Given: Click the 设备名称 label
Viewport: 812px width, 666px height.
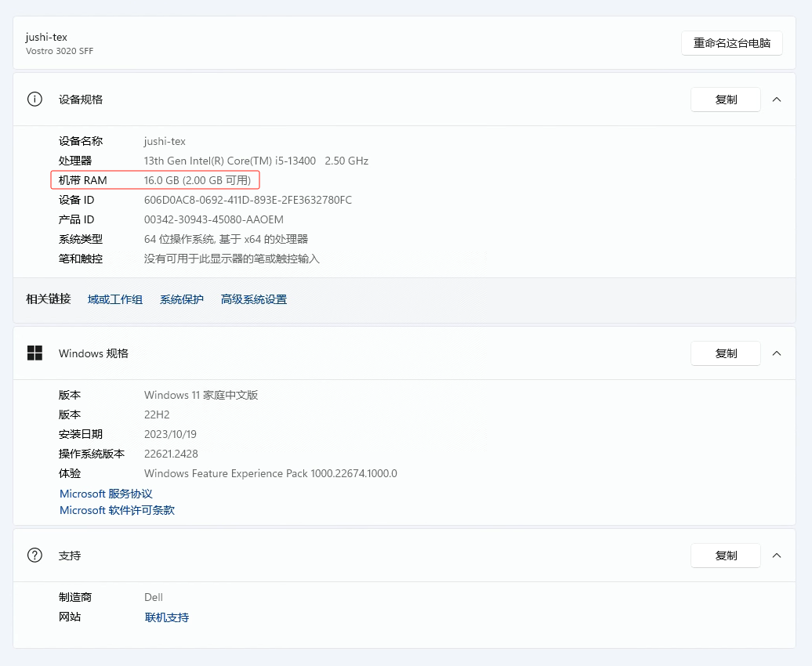Looking at the screenshot, I should tap(81, 141).
